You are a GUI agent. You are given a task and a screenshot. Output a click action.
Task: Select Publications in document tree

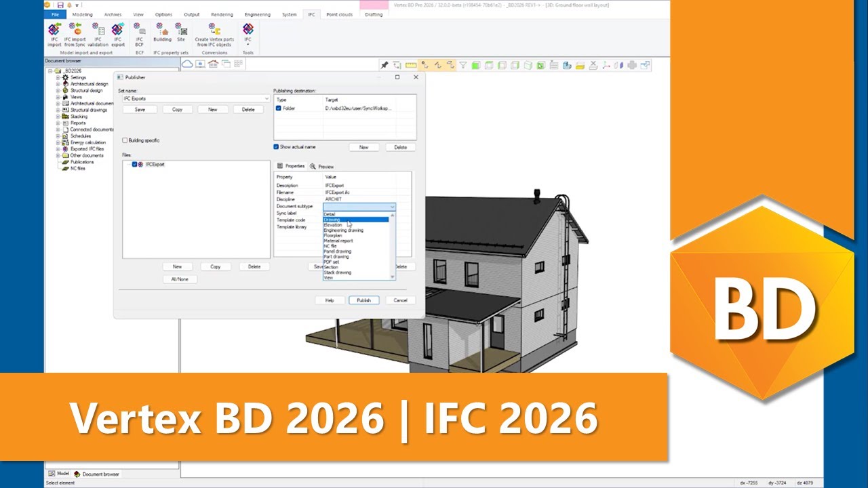[82, 162]
